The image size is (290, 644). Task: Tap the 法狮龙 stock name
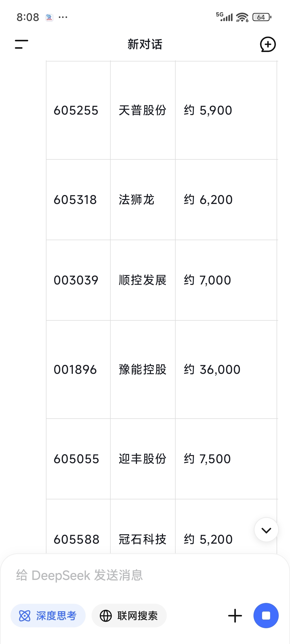pos(136,200)
